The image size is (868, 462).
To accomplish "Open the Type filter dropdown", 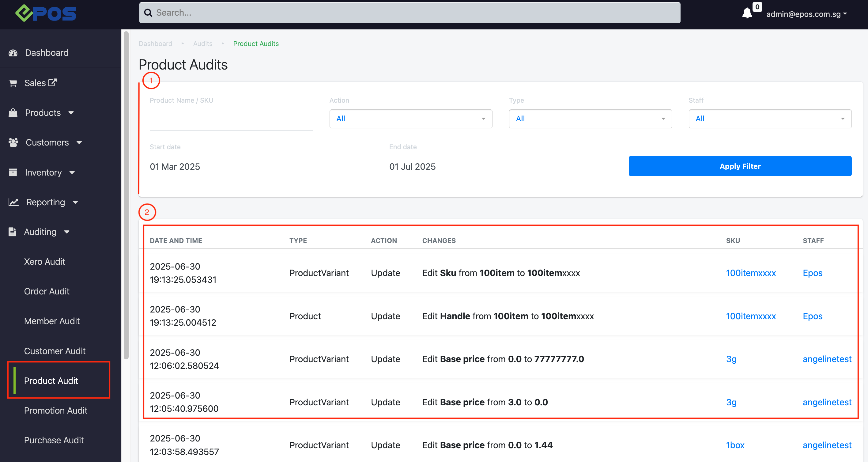I will click(x=590, y=119).
